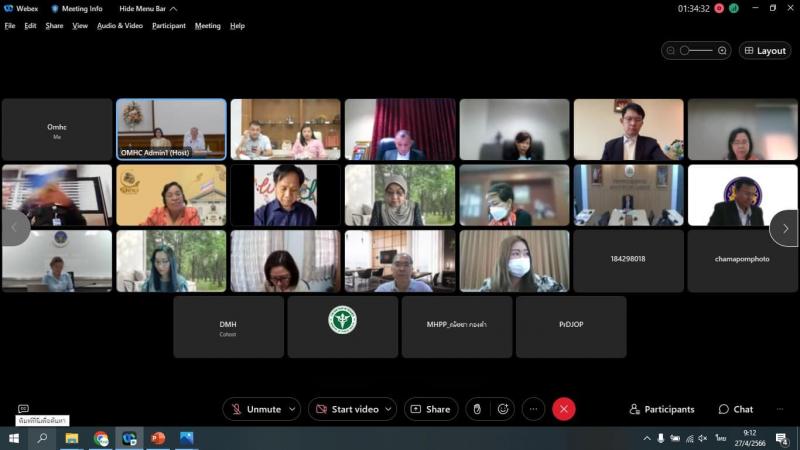Expand audio options arrow next to Unmute
The width and height of the screenshot is (800, 450).
tap(292, 409)
